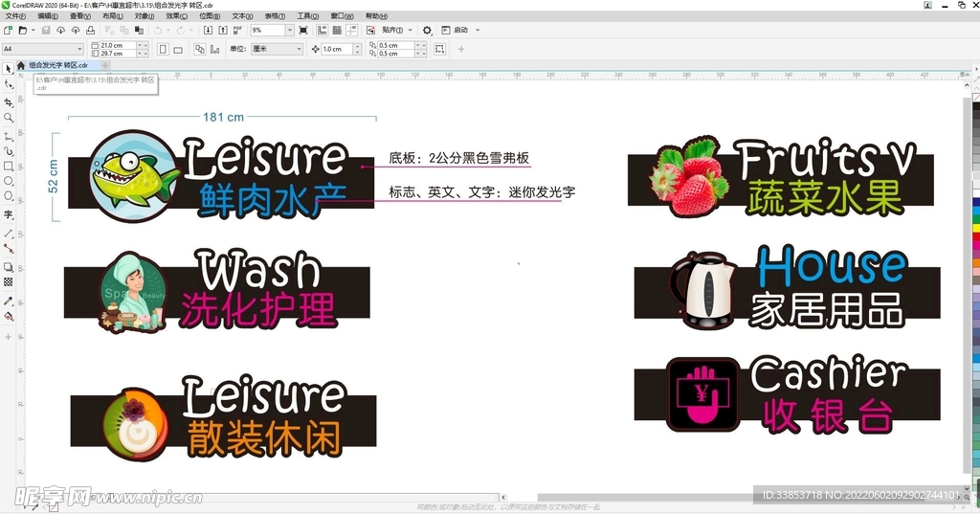The image size is (980, 514).
Task: Open the 效果 (Effects) menu
Action: [x=176, y=16]
